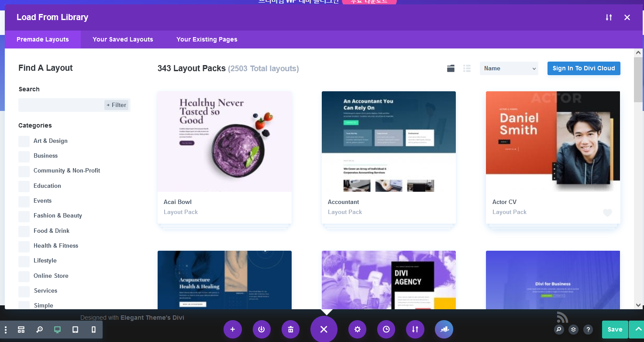The width and height of the screenshot is (644, 342).
Task: Open portability arrows button in bottom bar
Action: [415, 329]
